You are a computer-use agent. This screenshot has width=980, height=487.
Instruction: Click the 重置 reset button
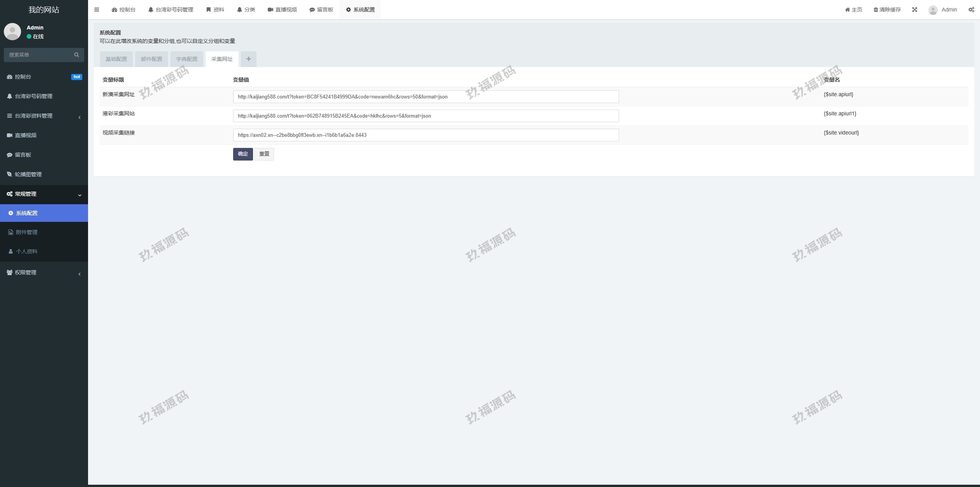(x=264, y=154)
